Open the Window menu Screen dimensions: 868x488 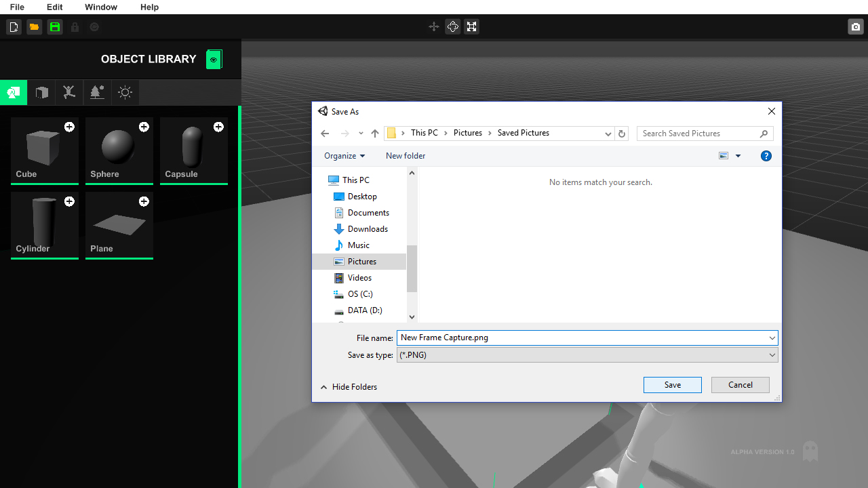pos(100,7)
